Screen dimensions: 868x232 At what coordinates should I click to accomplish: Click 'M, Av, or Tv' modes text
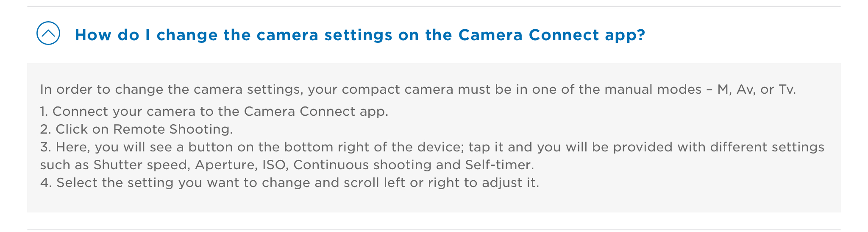[756, 89]
